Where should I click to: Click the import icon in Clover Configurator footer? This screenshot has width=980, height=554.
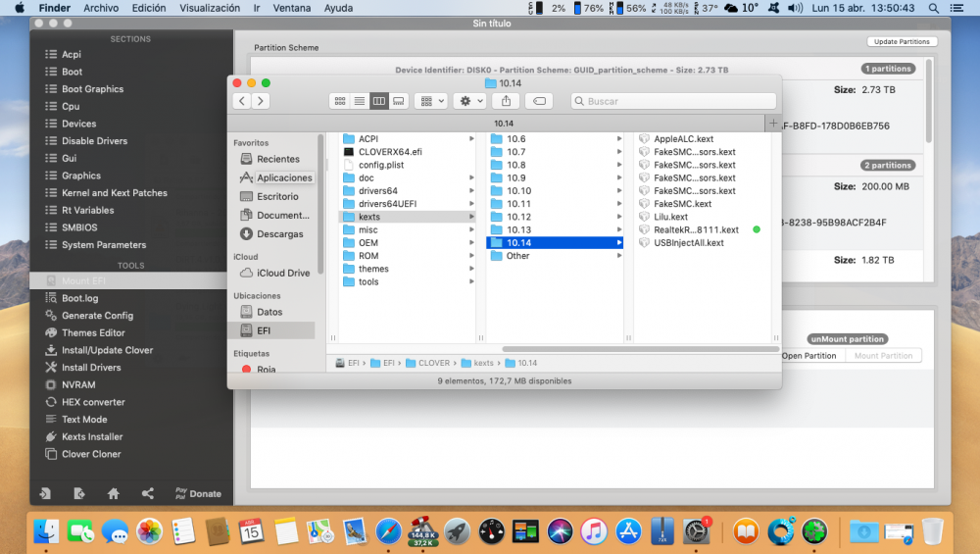tap(45, 493)
